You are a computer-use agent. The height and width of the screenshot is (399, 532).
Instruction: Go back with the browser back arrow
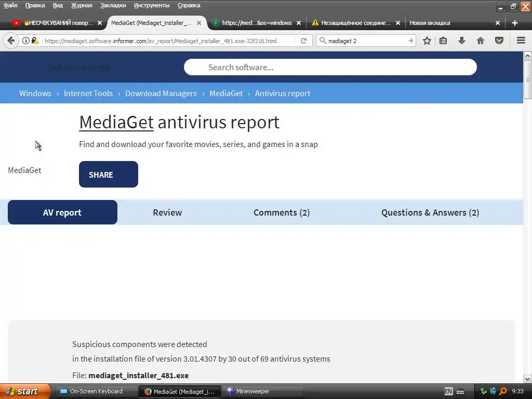11,41
